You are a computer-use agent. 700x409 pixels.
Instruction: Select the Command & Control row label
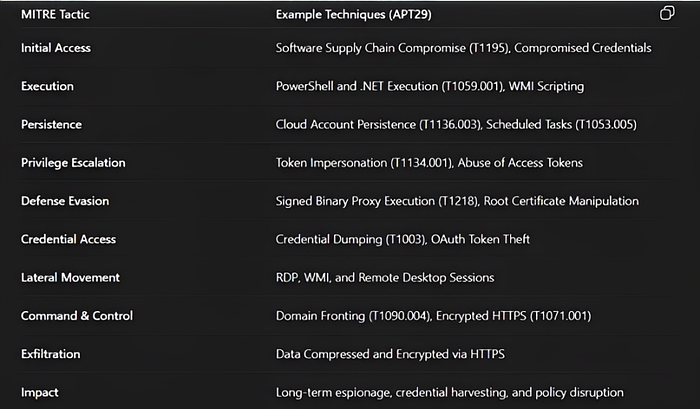coord(77,316)
